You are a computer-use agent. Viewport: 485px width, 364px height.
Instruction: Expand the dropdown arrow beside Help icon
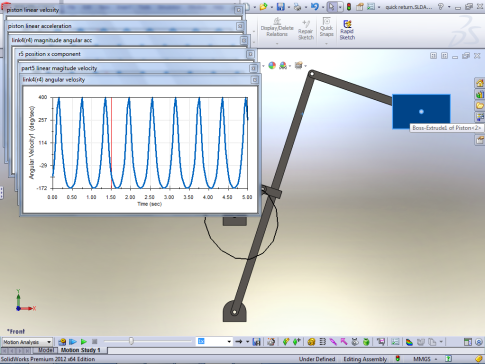(449, 7)
